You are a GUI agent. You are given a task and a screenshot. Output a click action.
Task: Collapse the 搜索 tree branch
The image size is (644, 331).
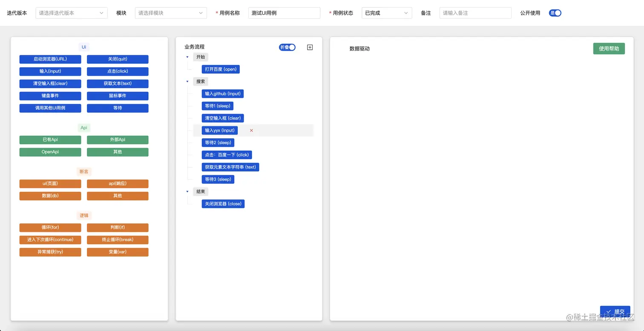coord(187,81)
